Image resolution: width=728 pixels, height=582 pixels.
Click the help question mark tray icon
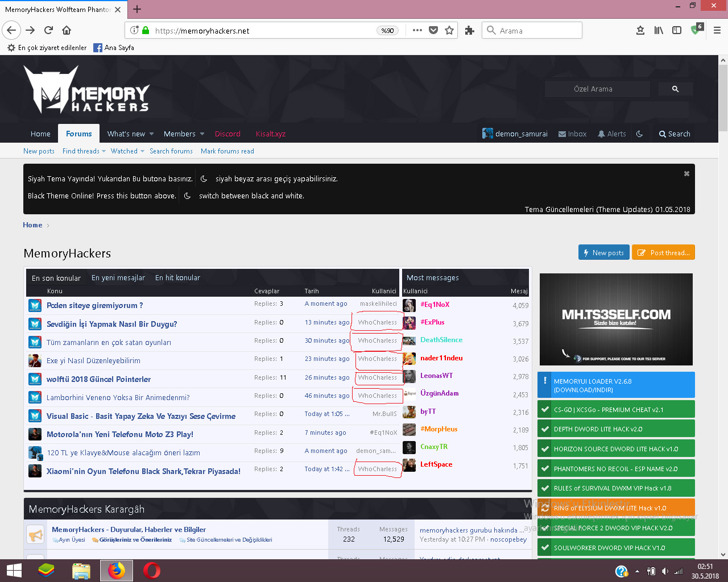622,571
